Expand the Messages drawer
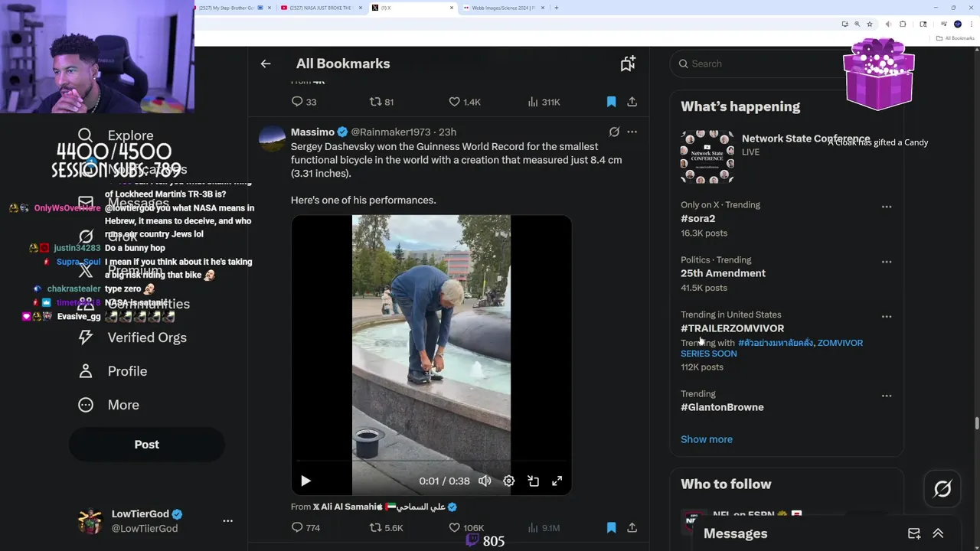The width and height of the screenshot is (980, 551). point(938,533)
